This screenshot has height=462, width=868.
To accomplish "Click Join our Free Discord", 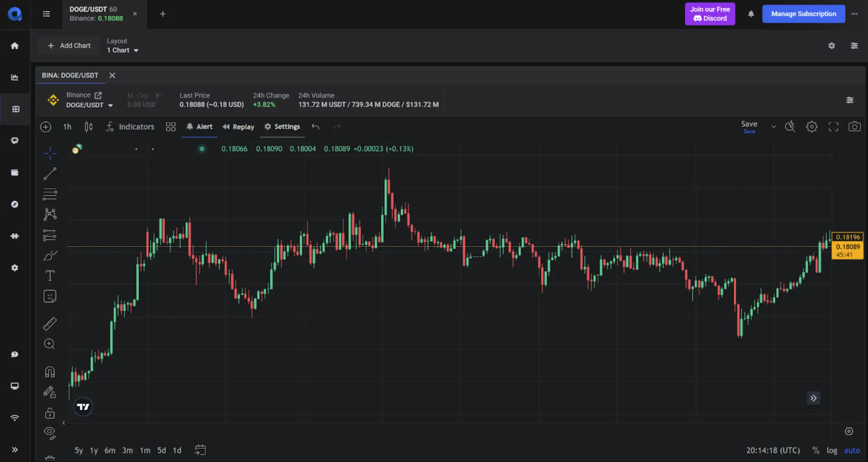I will (x=710, y=14).
